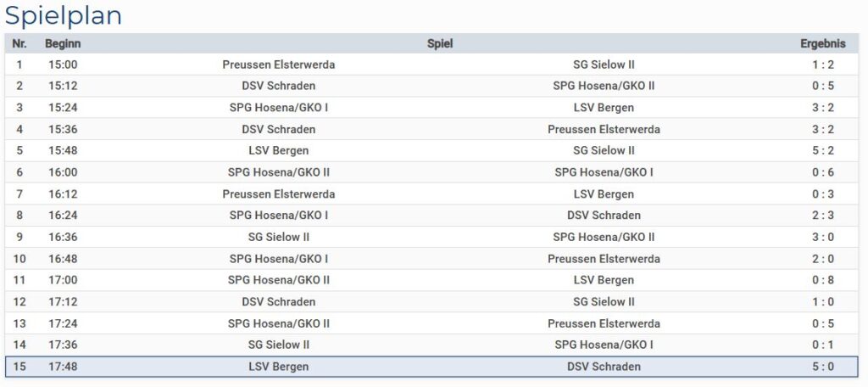Click the 0 : 6 result
The image size is (868, 387).
822,172
